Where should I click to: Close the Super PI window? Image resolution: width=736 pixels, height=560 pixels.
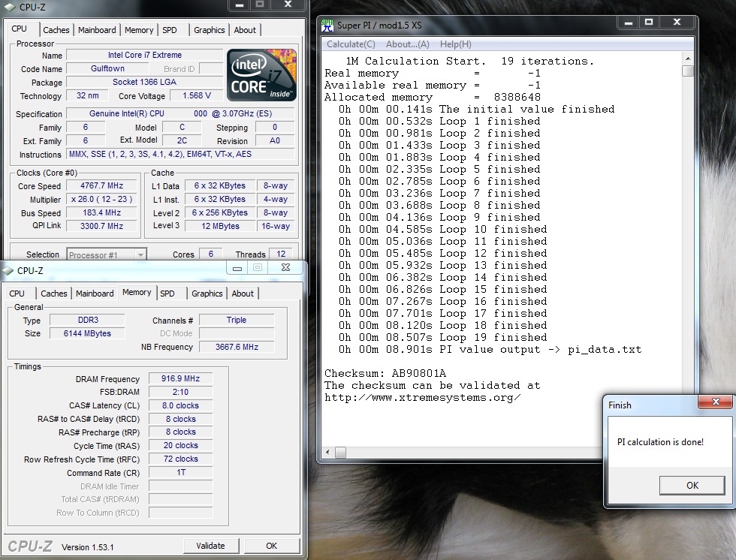point(677,22)
